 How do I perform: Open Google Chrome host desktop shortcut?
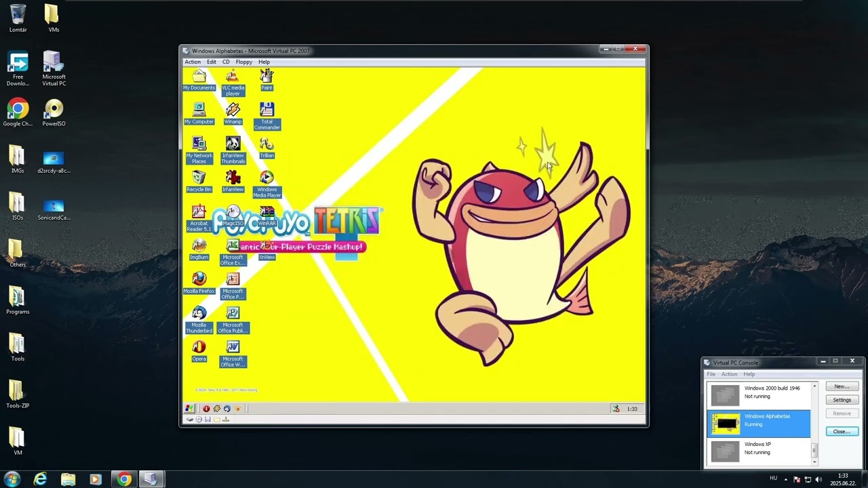pos(18,113)
